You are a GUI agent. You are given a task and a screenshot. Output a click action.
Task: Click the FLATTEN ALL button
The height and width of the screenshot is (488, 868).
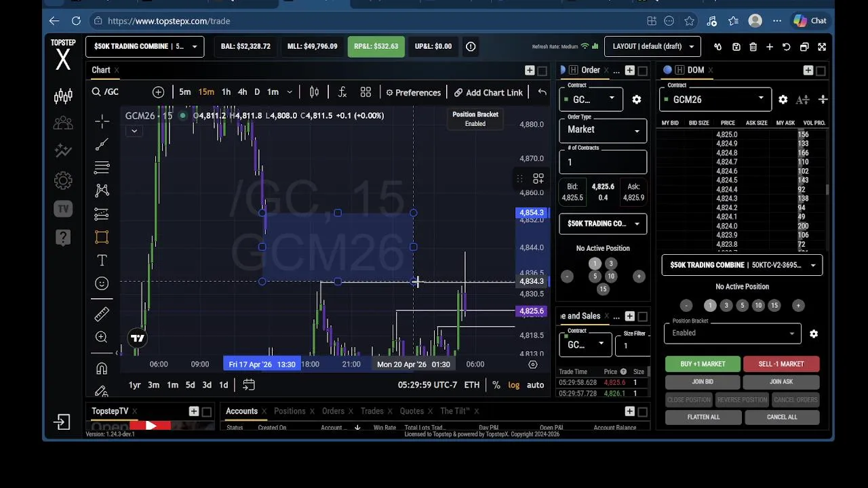tap(703, 417)
